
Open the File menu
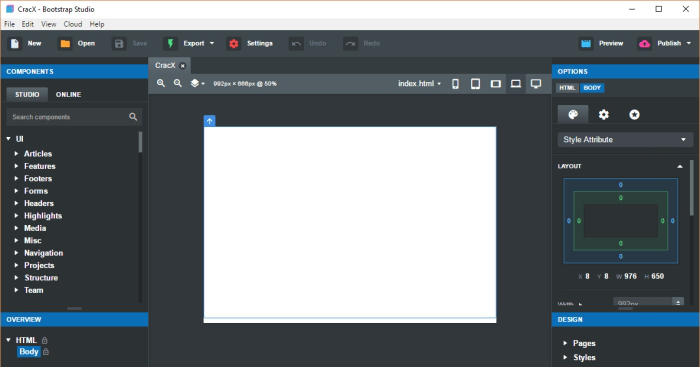(9, 24)
